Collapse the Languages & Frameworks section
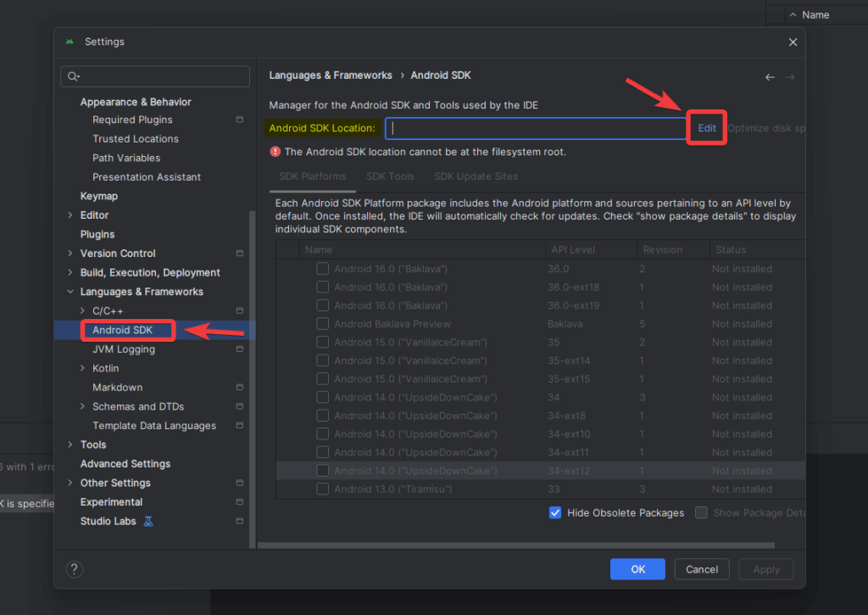Screen dimensions: 868x615 click(70, 291)
